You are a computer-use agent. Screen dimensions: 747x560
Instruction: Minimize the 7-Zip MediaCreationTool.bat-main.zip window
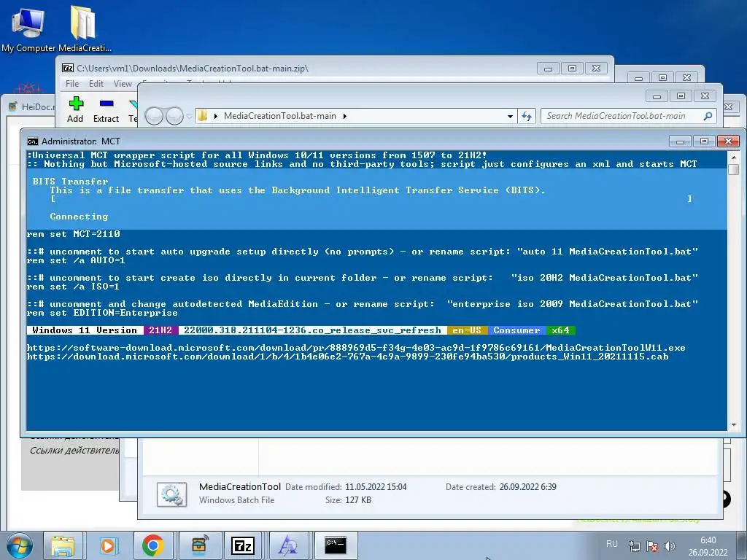(548, 69)
